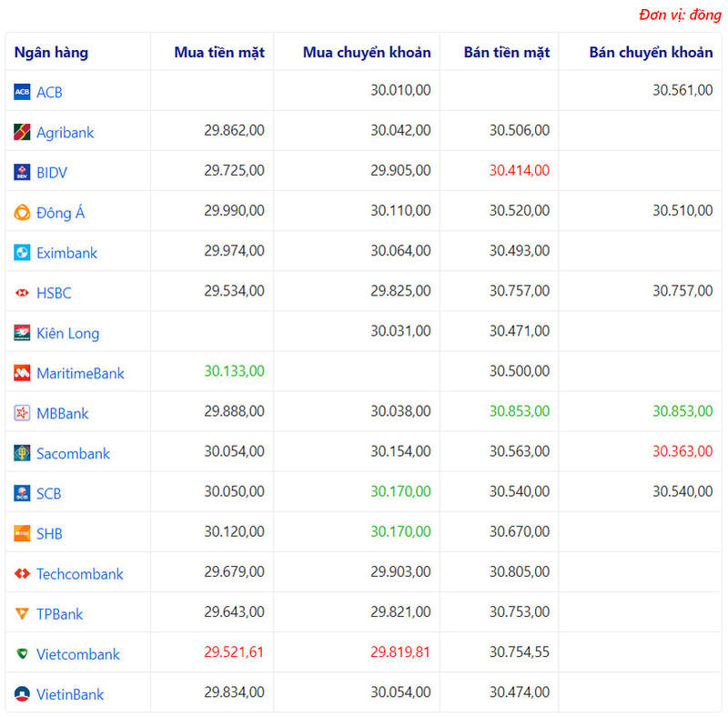Viewport: 728px width, 716px height.
Task: Open the Kiên Long bank link
Action: point(67,333)
